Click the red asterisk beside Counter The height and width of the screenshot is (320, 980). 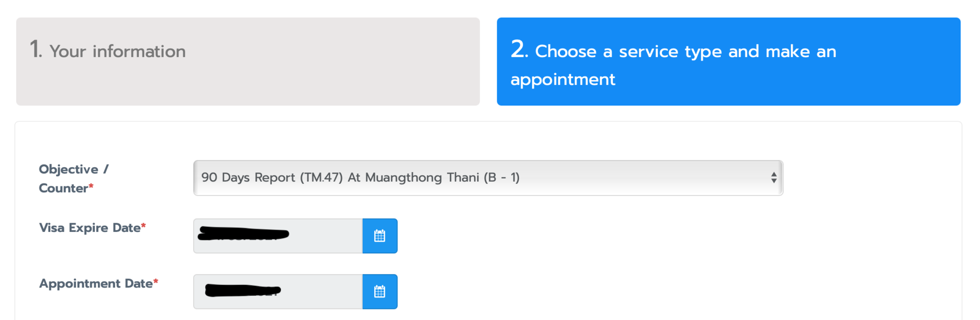(91, 186)
